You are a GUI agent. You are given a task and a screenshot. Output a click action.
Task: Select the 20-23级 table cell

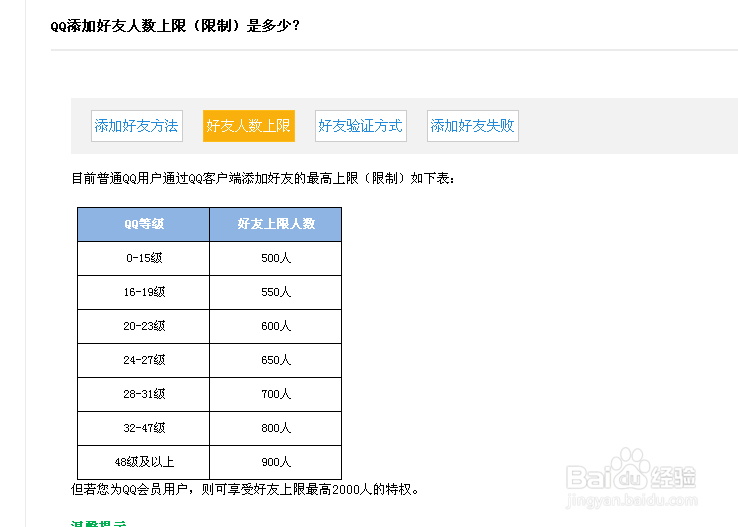(x=144, y=326)
